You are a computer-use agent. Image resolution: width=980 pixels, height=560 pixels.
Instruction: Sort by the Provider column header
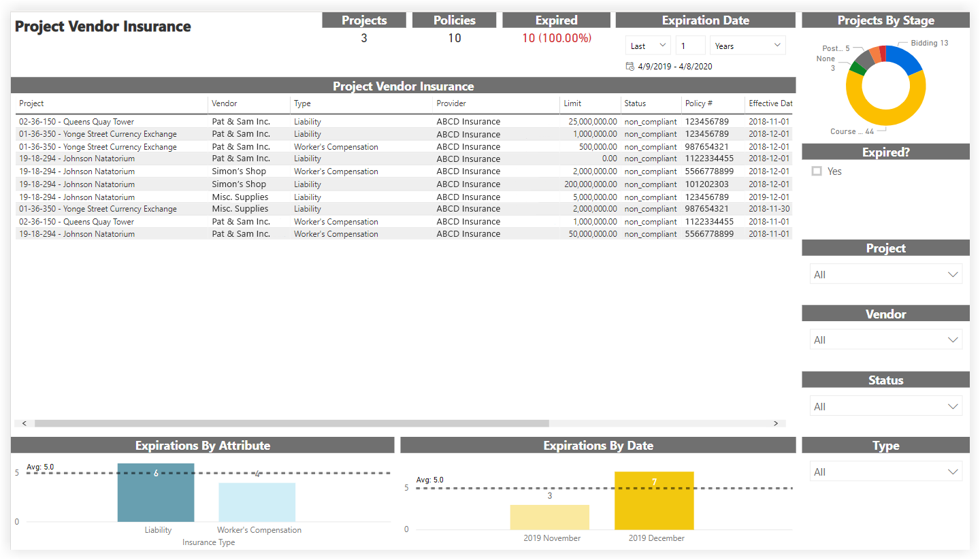coord(451,103)
